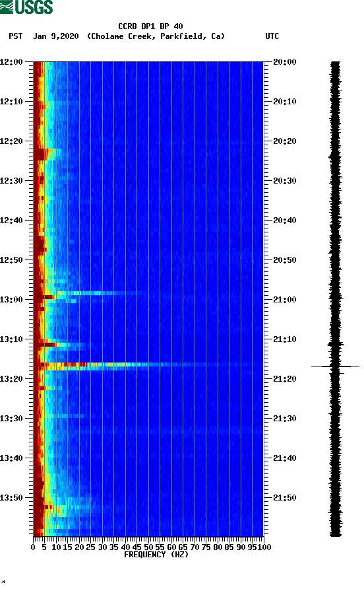
Task: Click the 12:20 PST time label
Action: click(x=12, y=141)
